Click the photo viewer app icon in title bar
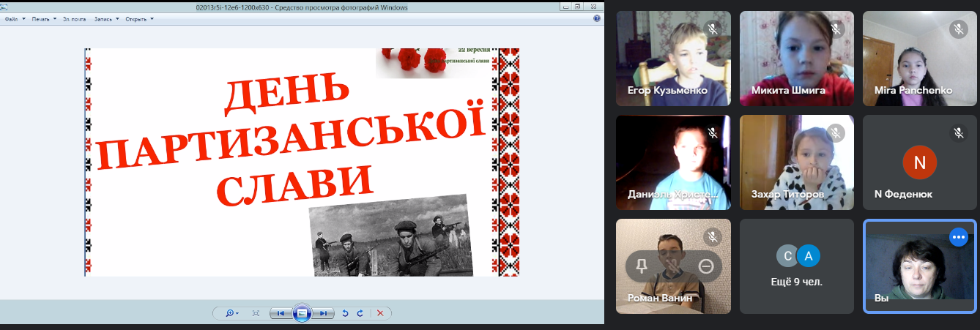The image size is (980, 330). point(4,7)
